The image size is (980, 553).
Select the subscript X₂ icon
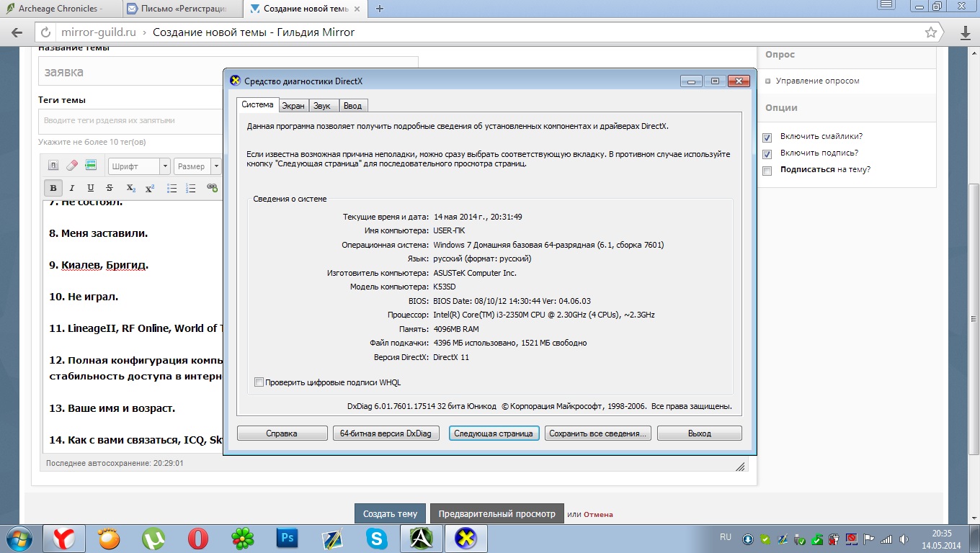(x=130, y=188)
